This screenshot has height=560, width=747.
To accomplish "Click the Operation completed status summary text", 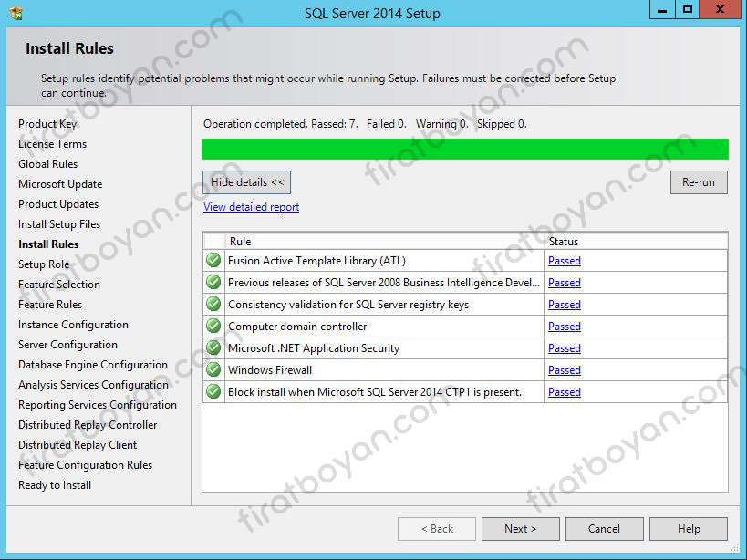I will [x=365, y=124].
